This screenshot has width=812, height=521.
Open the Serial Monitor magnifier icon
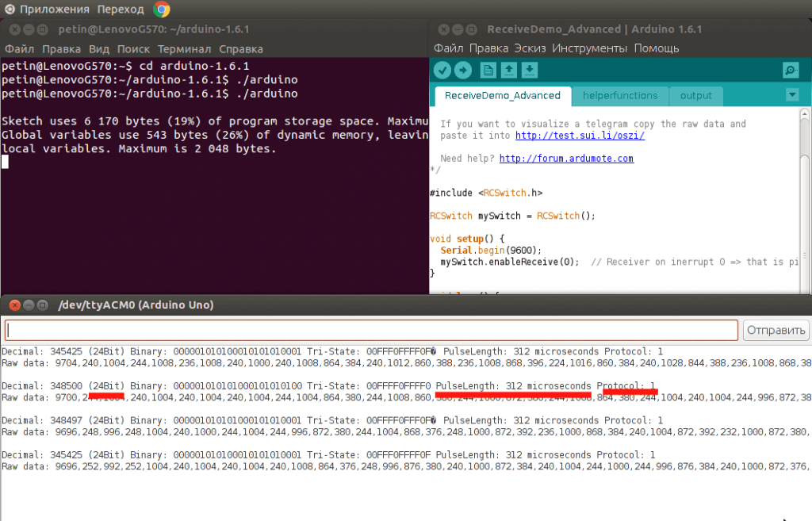[791, 71]
